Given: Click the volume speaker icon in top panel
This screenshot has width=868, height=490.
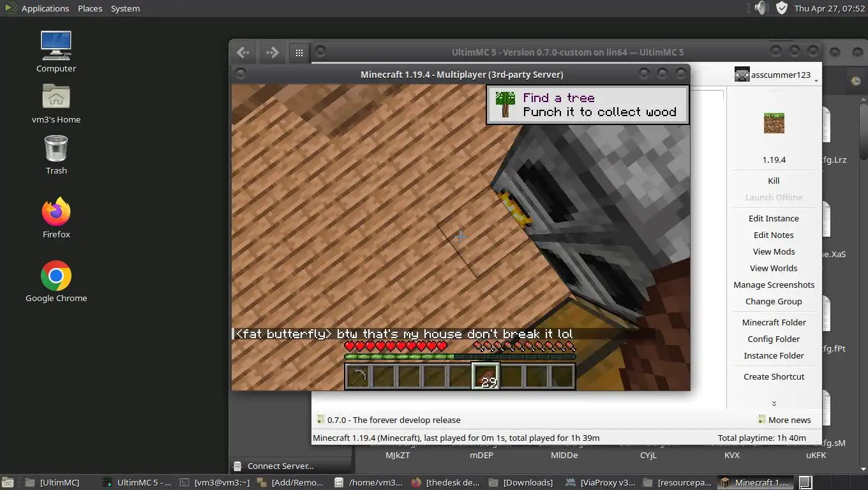Looking at the screenshot, I should pos(760,8).
